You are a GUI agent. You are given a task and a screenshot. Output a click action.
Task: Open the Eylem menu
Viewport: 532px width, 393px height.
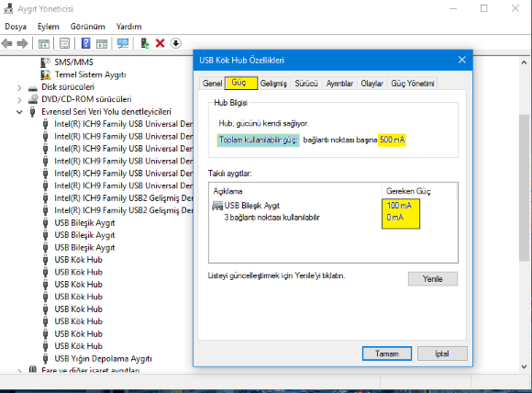49,27
